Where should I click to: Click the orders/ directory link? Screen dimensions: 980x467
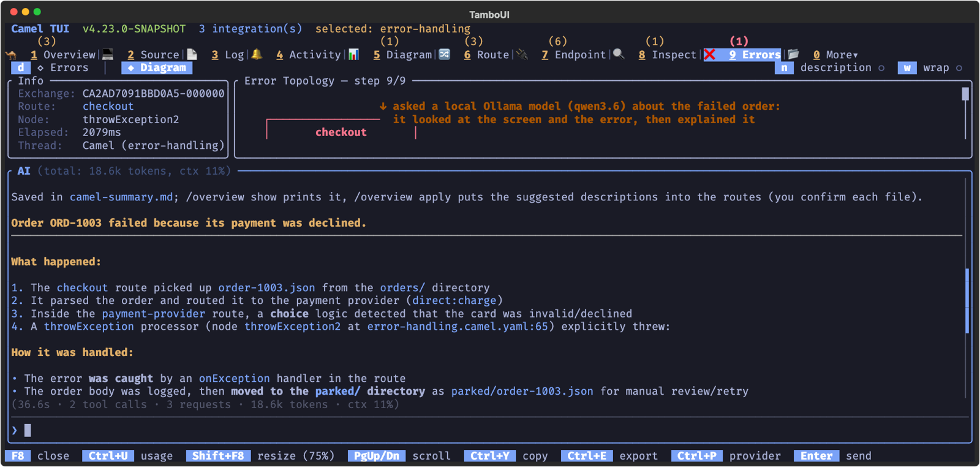402,287
